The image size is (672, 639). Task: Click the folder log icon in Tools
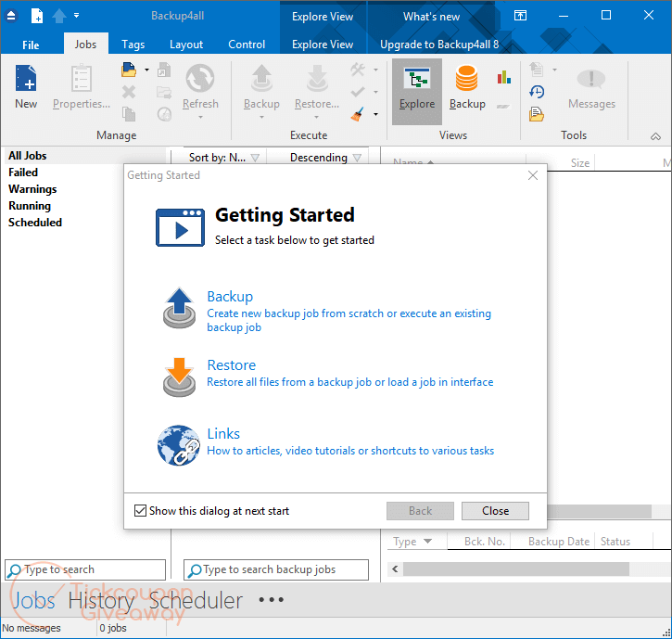point(537,114)
